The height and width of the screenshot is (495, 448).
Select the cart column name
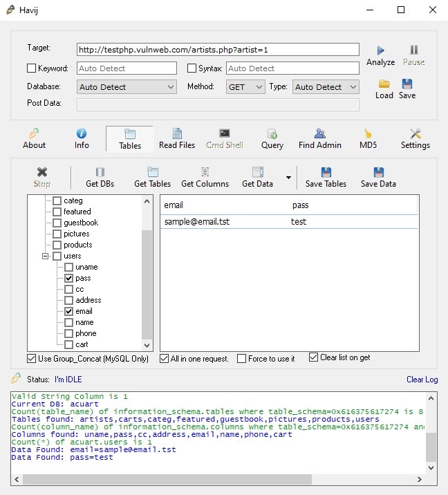tap(82, 344)
